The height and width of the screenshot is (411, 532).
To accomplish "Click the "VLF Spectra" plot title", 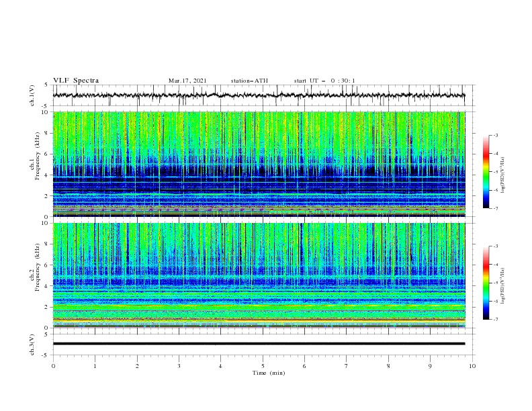I will (76, 81).
